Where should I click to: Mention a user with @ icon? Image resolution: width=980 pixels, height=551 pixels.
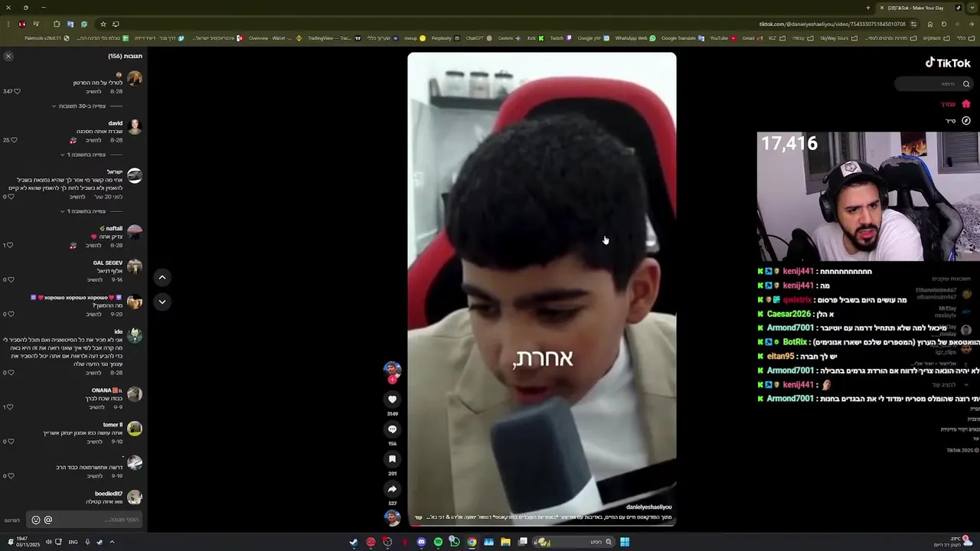click(48, 520)
